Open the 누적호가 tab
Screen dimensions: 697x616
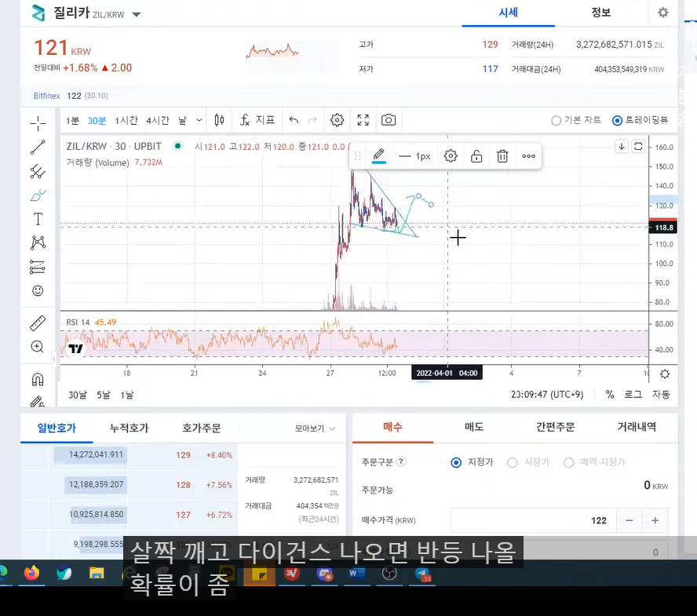[129, 428]
